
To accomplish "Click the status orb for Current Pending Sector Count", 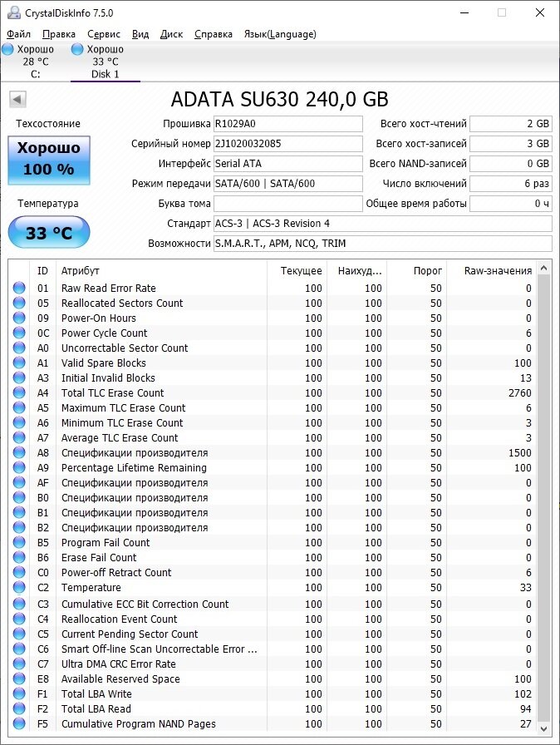I will (x=19, y=634).
